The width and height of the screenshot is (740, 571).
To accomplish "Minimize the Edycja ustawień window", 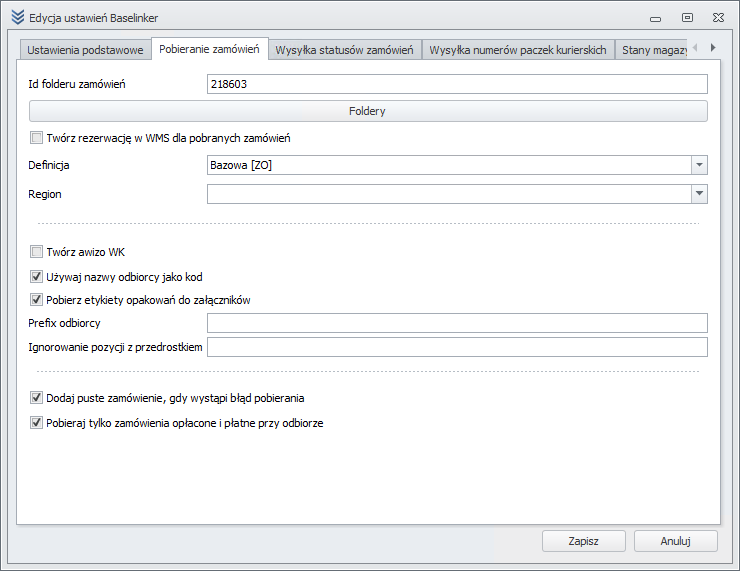I will [x=656, y=19].
